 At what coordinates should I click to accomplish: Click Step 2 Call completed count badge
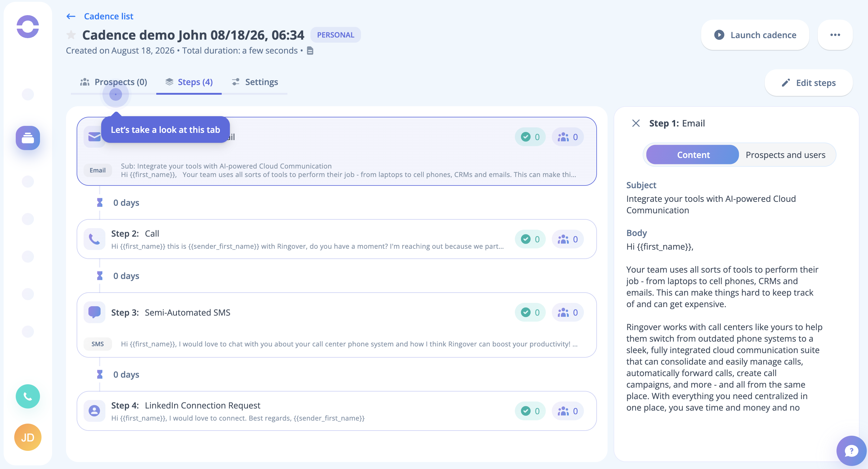click(530, 239)
